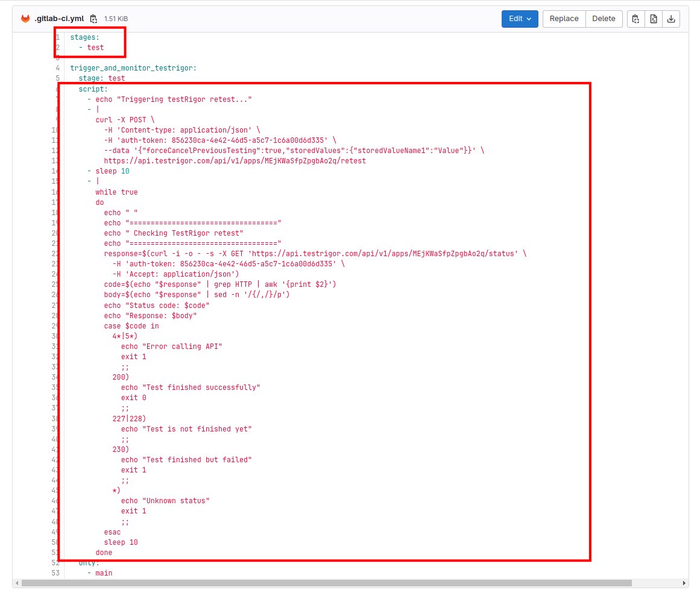Open the raw file view

point(654,19)
